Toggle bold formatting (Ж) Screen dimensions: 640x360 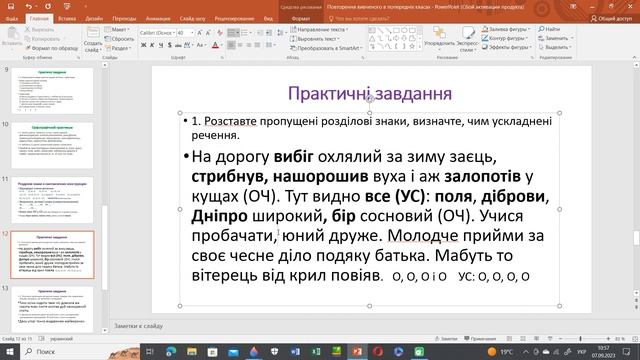(143, 45)
